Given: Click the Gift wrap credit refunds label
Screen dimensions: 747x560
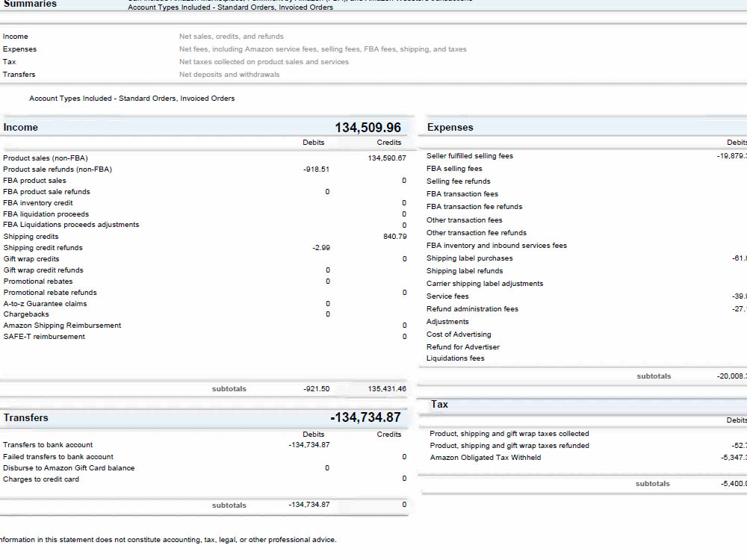Looking at the screenshot, I should (43, 270).
